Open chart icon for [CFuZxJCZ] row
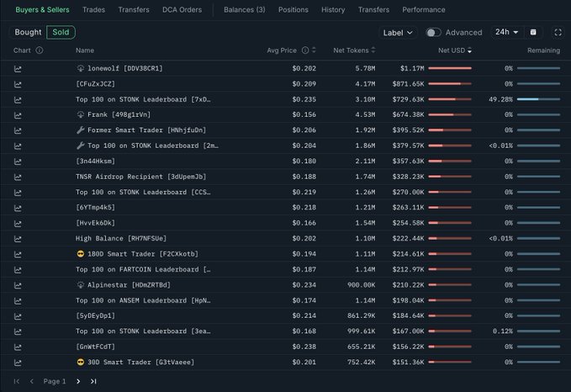Viewport: 571px width, 392px height. (18, 84)
